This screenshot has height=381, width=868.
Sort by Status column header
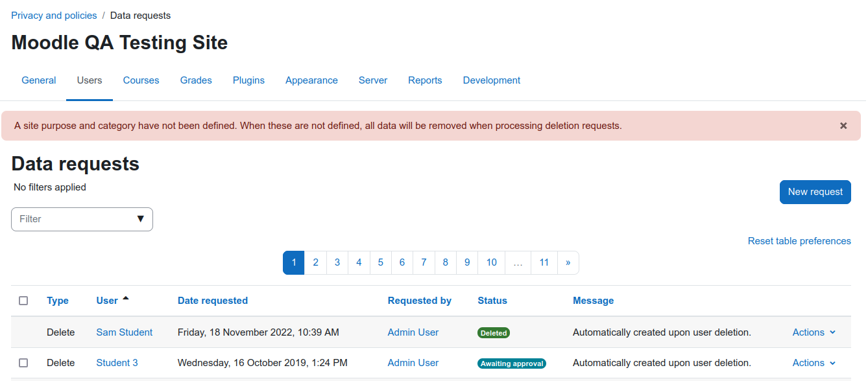point(492,301)
